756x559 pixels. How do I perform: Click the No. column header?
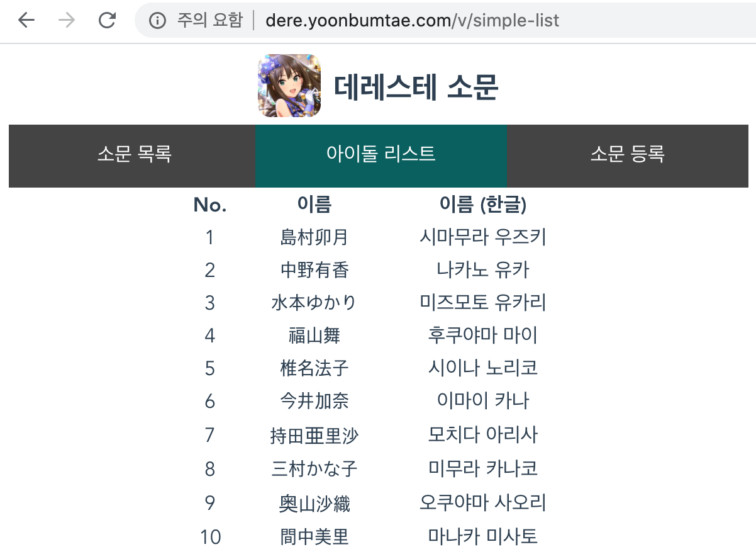pyautogui.click(x=210, y=205)
